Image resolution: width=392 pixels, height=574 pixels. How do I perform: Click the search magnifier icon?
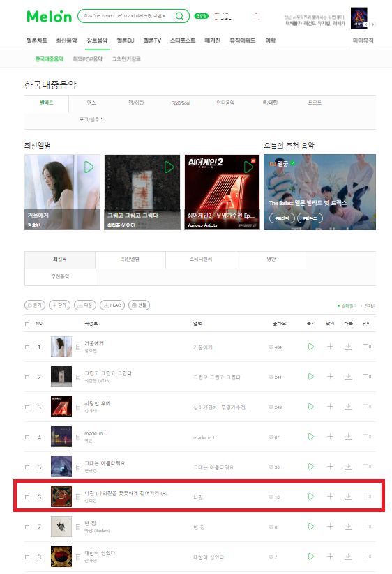pyautogui.click(x=180, y=16)
